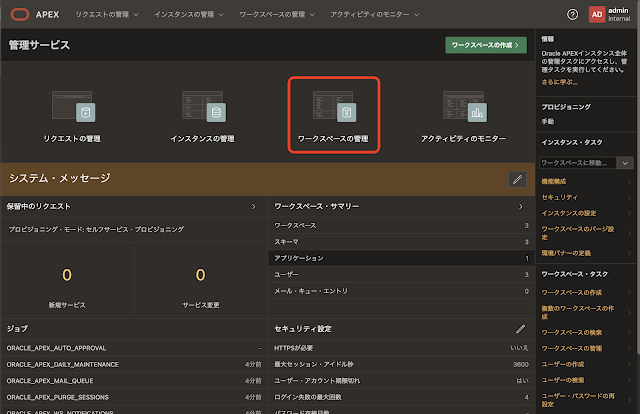This screenshot has width=640, height=414.
Task: Click the HTTPSが必要 security setting row
Action: 401,348
